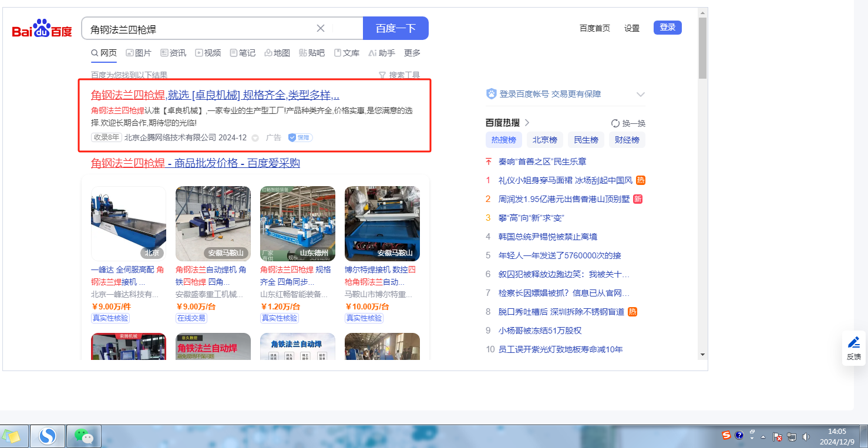Open hot search 韩国总统尹锡悦被禁止离境

tap(548, 237)
